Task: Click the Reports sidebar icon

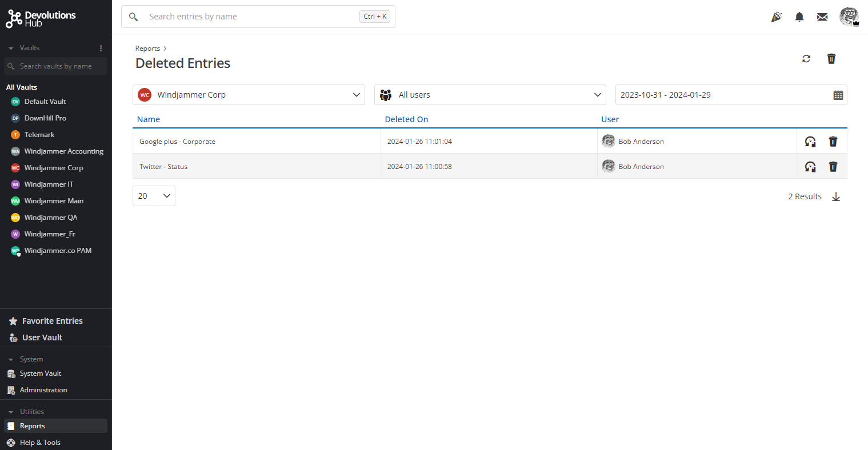Action: tap(11, 426)
